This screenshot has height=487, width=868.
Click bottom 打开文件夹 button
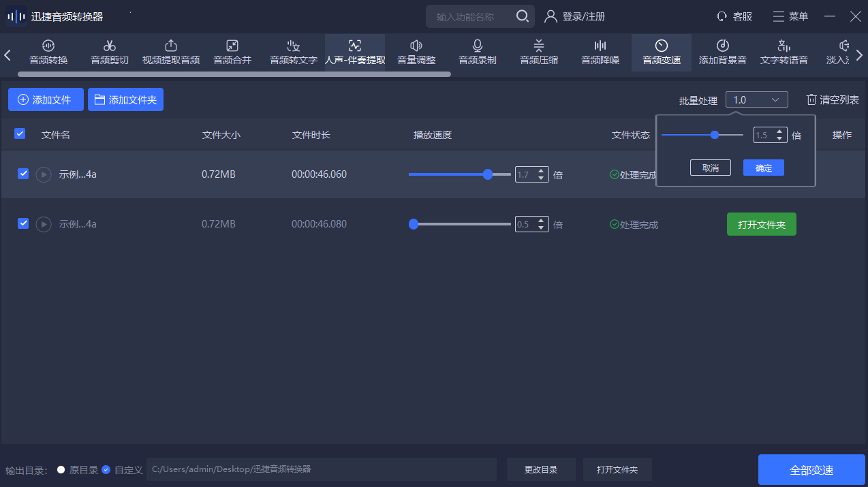tap(617, 469)
